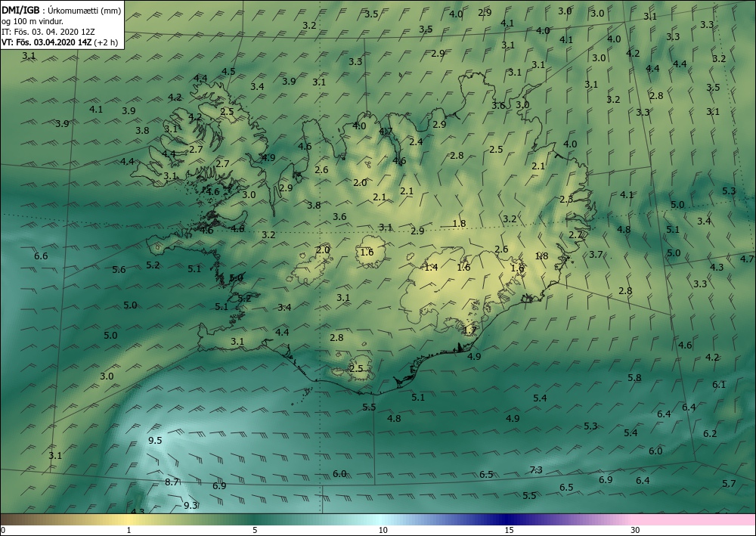Click the 9.3 value on the map
The image size is (756, 536).
click(191, 505)
